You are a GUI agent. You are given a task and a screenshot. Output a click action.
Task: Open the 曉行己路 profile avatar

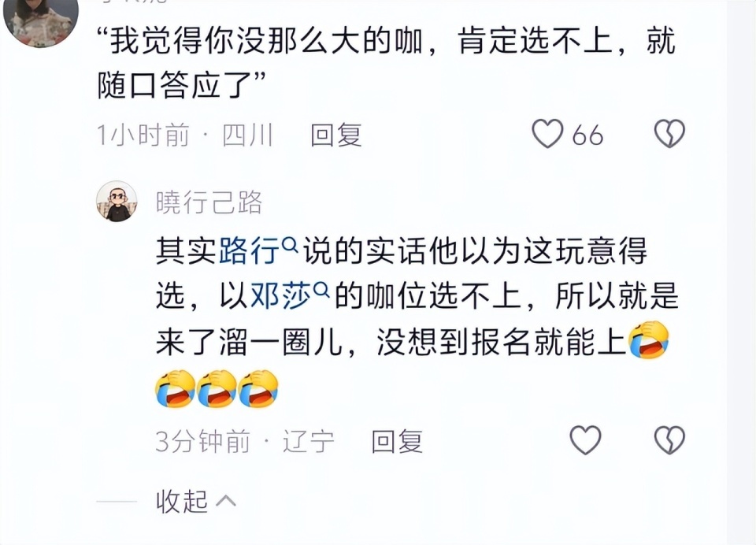(117, 202)
